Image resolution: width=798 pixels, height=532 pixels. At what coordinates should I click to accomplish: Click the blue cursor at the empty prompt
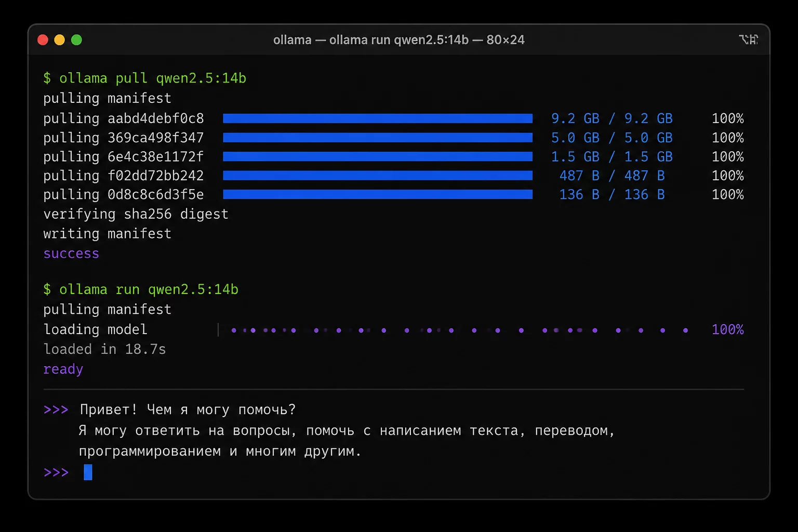coord(88,472)
